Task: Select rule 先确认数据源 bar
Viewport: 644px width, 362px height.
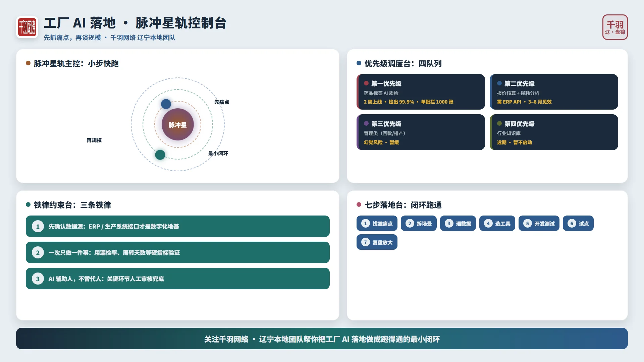Action: [x=178, y=226]
